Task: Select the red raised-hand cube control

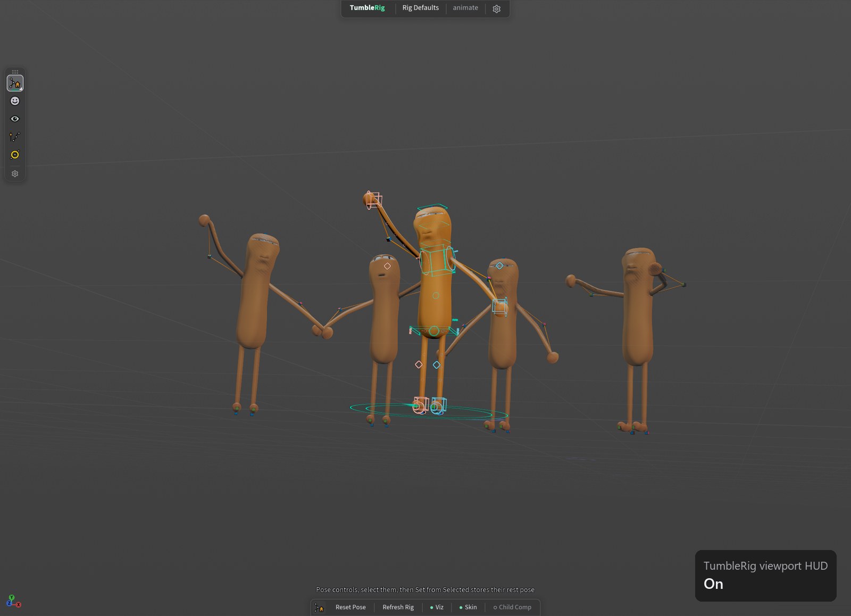Action: click(374, 200)
